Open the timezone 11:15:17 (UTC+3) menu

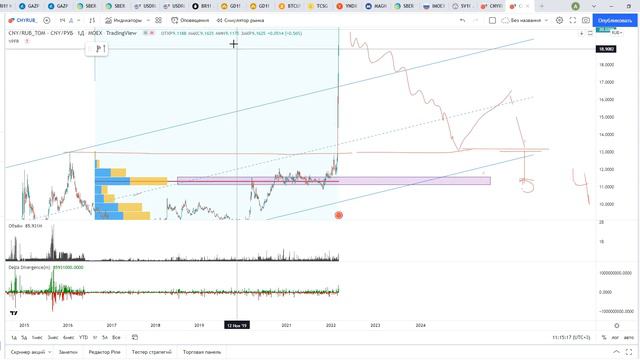pos(571,338)
